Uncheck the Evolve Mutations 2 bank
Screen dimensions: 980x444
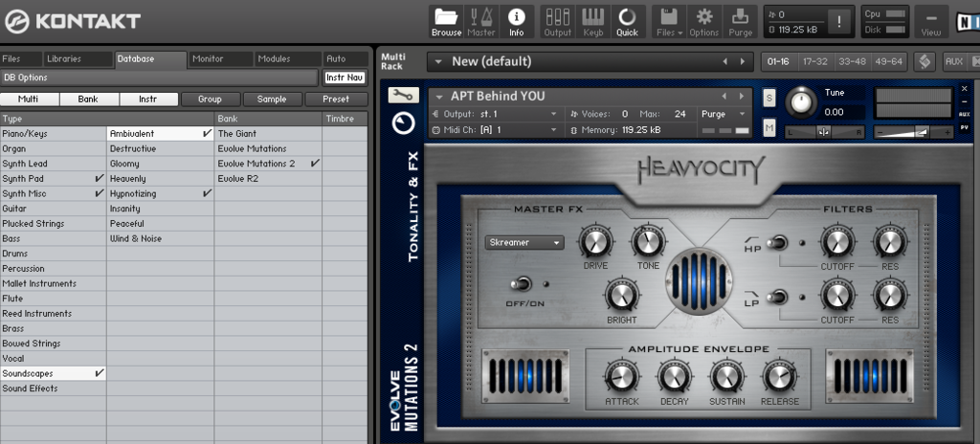[x=315, y=164]
